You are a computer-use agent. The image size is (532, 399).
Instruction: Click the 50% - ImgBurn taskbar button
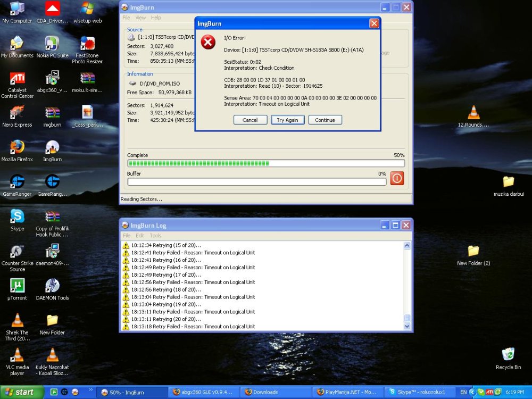point(132,392)
